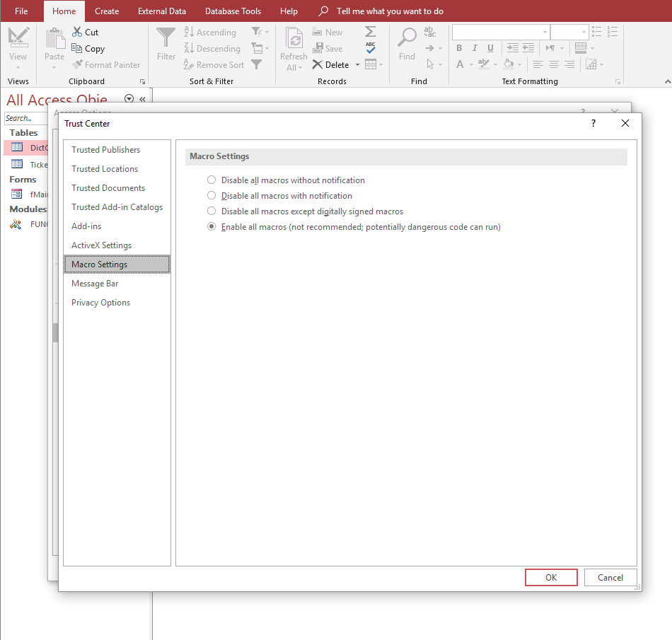Switch to External Data ribbon tab
The image size is (672, 640).
click(x=161, y=11)
